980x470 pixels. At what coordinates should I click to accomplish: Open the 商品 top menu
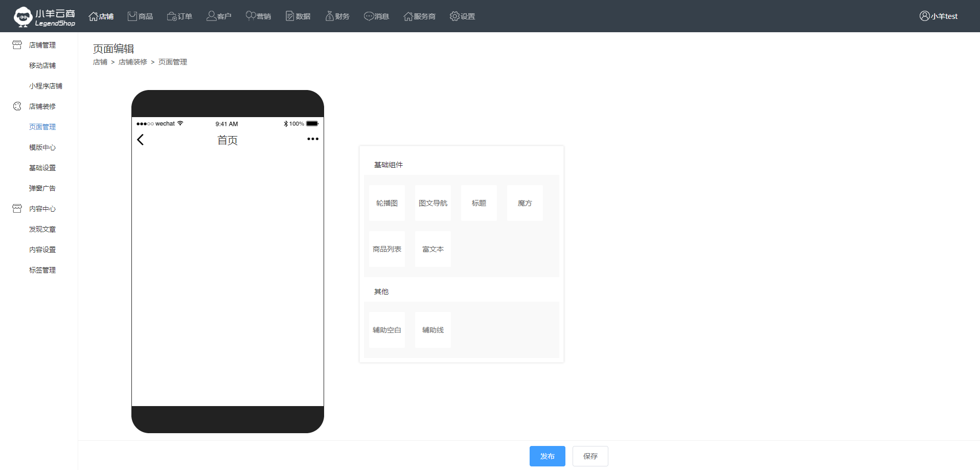(140, 16)
